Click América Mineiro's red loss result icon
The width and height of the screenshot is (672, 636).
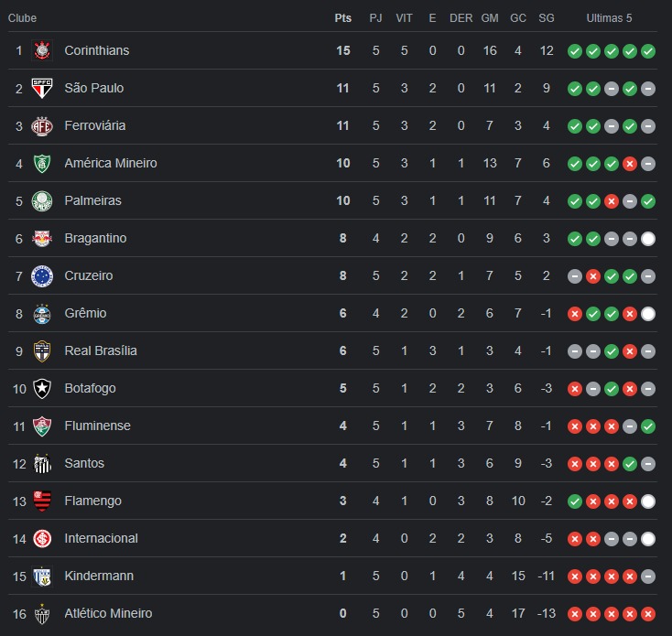tap(630, 164)
